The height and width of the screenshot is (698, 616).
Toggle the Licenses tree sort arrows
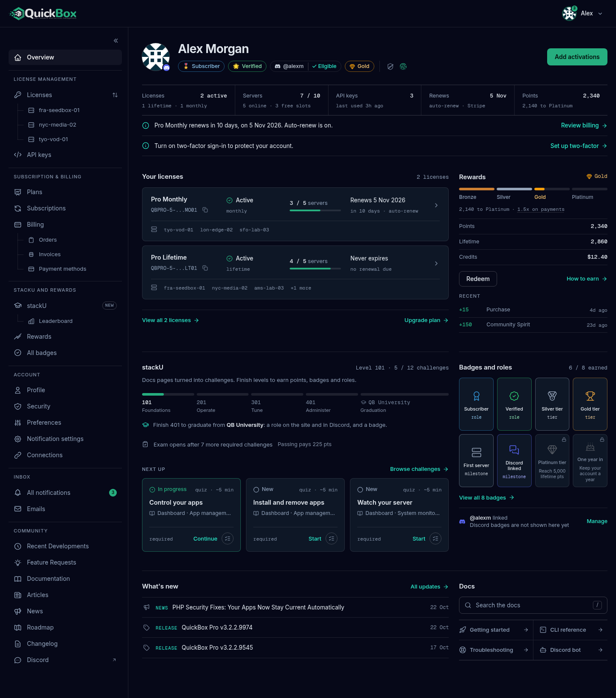pos(115,95)
